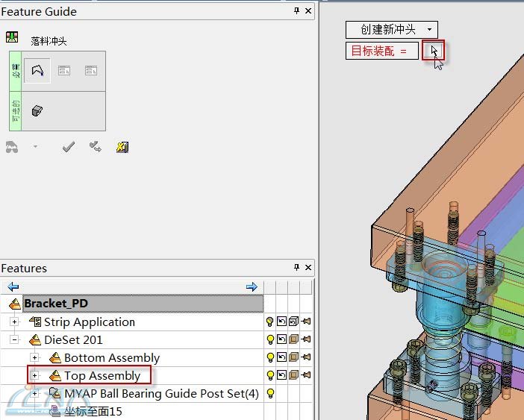The height and width of the screenshot is (420, 524).
Task: Click the Apply icon next to checkmark
Action: 96,147
